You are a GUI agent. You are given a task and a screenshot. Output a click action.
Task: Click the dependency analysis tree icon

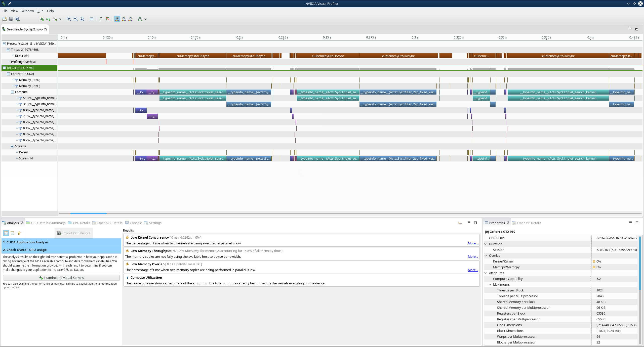[140, 19]
